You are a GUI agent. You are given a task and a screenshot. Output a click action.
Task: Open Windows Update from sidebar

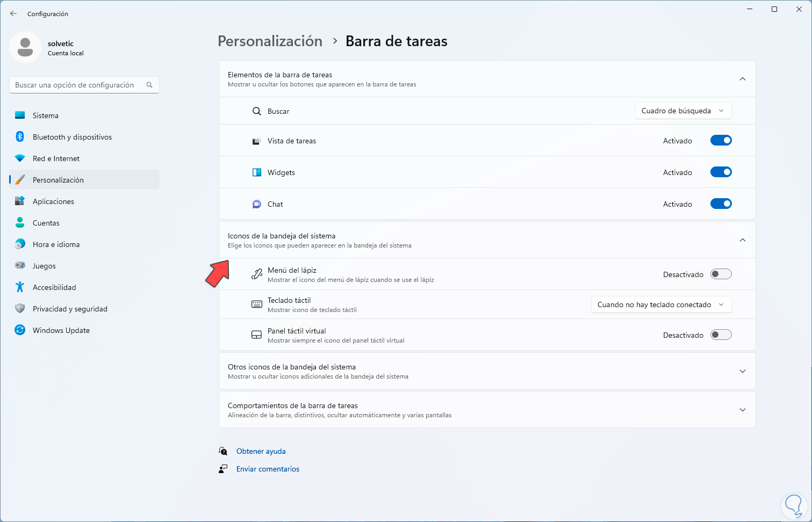tap(61, 330)
